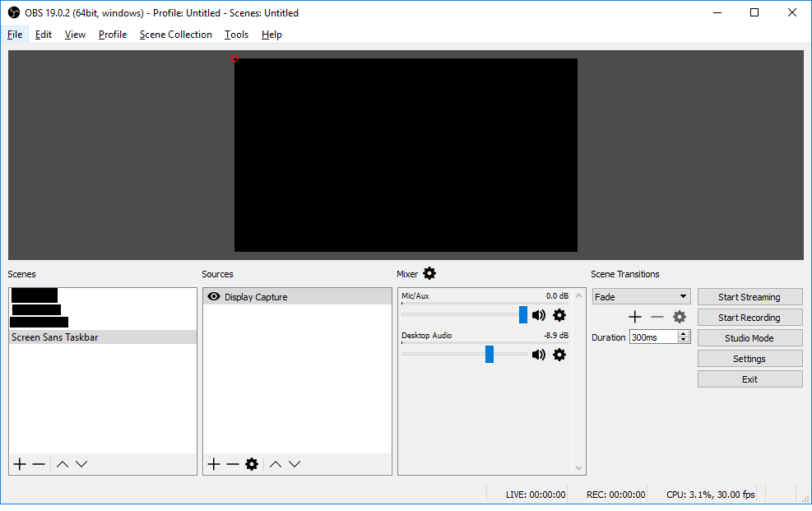
Task: Decrease Duration with down stepper arrow
Action: tap(684, 340)
